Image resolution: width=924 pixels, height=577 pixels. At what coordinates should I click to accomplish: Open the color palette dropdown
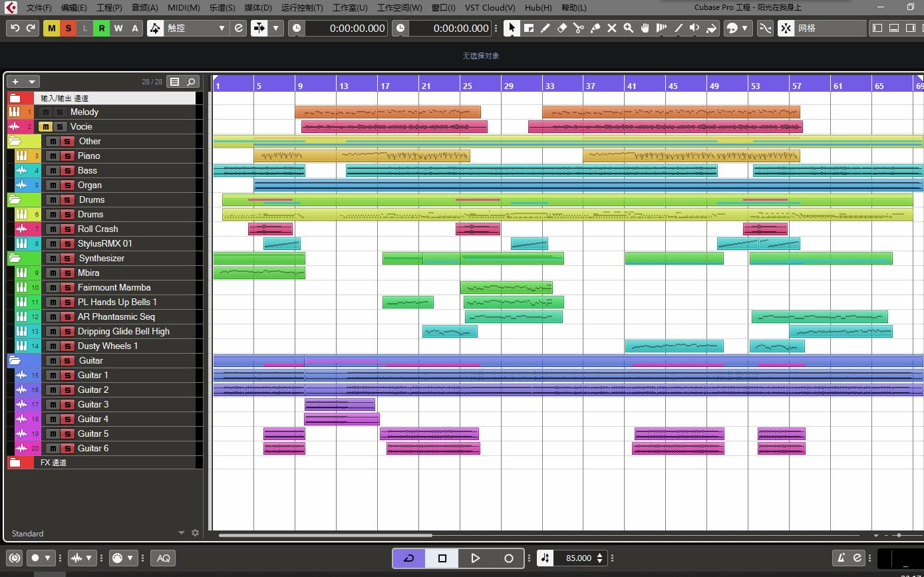[x=745, y=28]
